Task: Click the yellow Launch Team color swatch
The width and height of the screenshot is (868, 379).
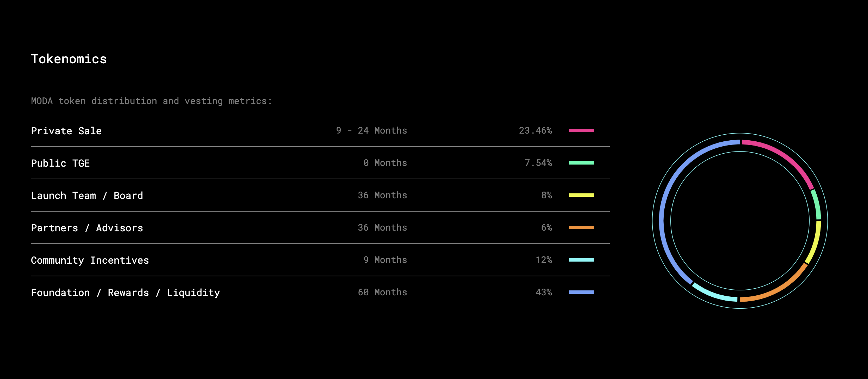Action: point(581,195)
